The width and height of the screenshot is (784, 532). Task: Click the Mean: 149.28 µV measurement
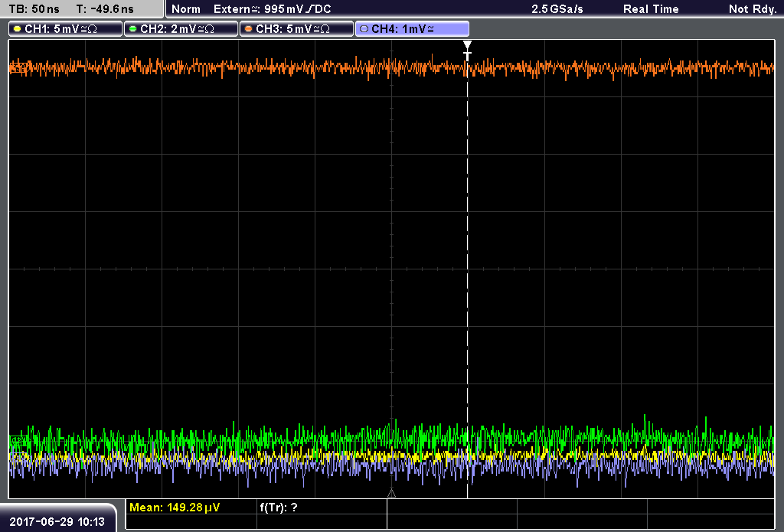point(175,508)
